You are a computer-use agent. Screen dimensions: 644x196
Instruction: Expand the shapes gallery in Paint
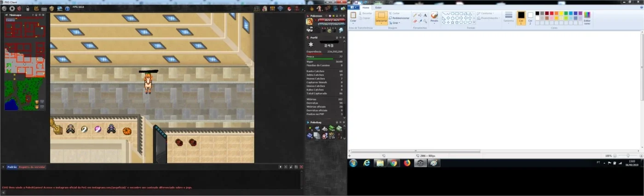(474, 22)
